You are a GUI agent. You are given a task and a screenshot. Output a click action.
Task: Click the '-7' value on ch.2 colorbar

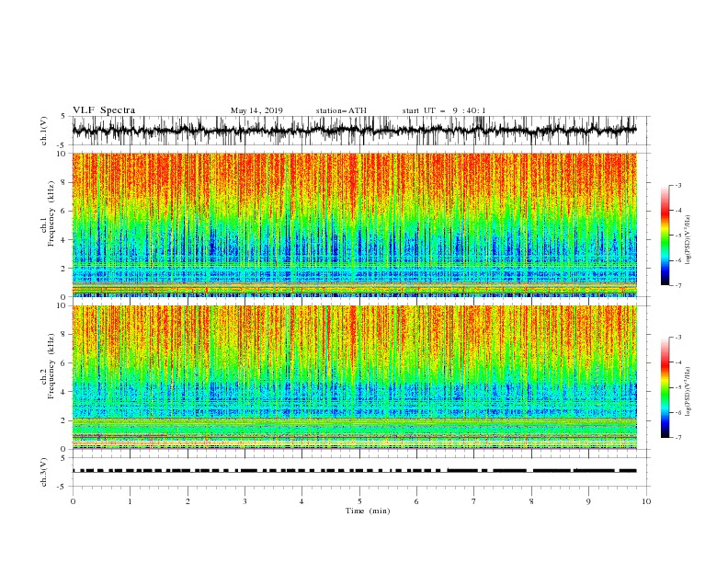(678, 437)
